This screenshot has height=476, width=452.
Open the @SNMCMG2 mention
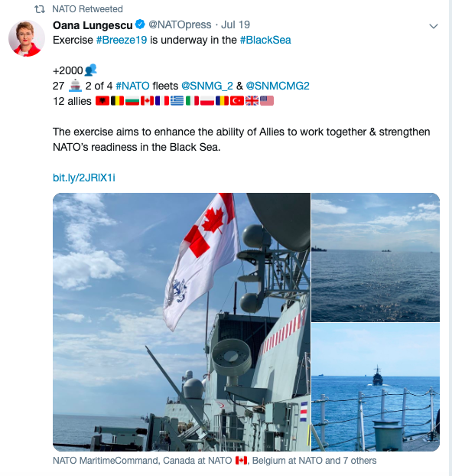click(x=278, y=86)
